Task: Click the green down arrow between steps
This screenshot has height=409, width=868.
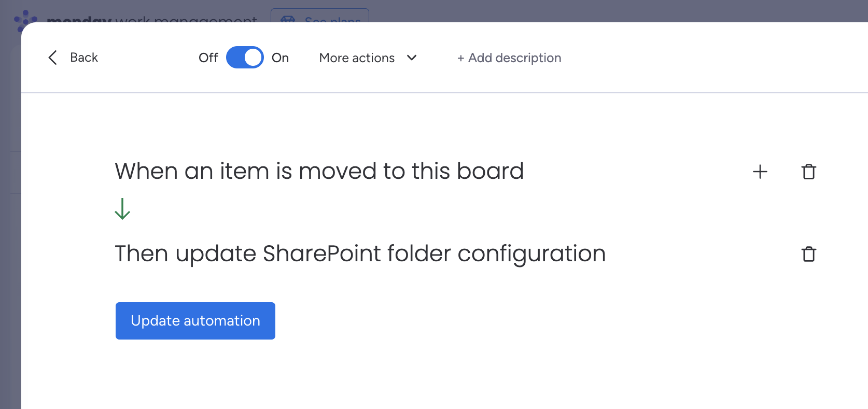Action: point(122,209)
